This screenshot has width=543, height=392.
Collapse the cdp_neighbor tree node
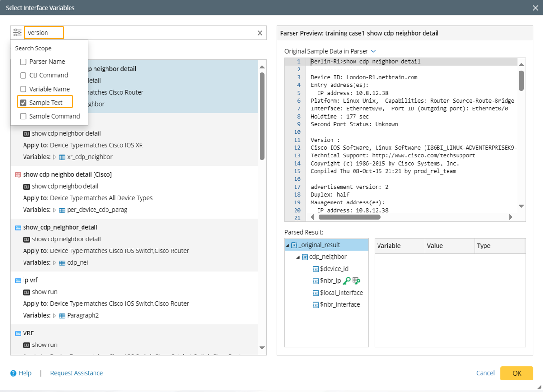point(298,257)
